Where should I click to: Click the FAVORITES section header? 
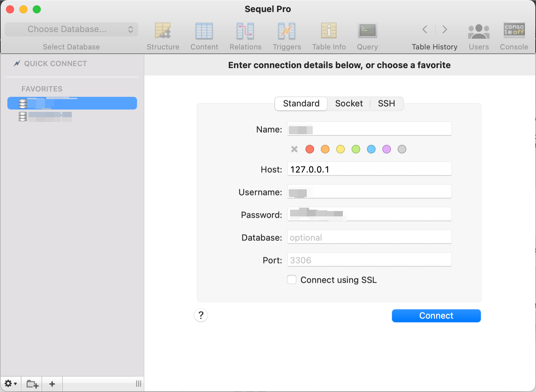click(x=42, y=89)
